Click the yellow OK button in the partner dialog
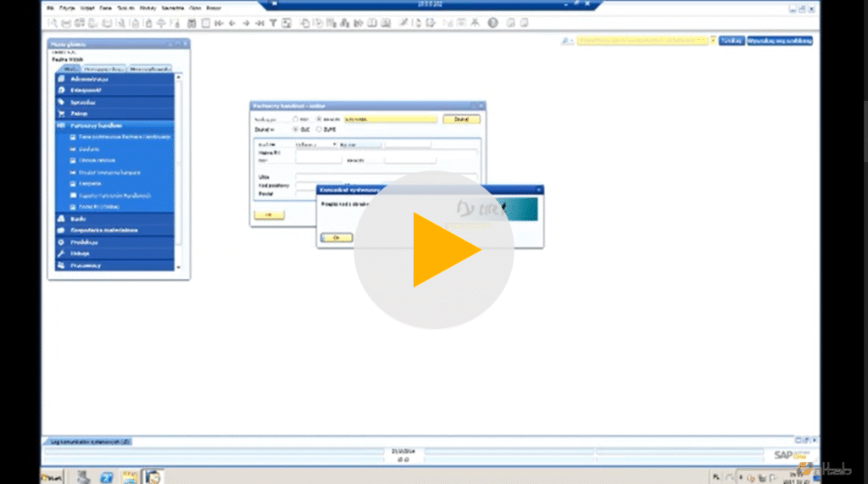The width and height of the screenshot is (868, 484). [269, 214]
